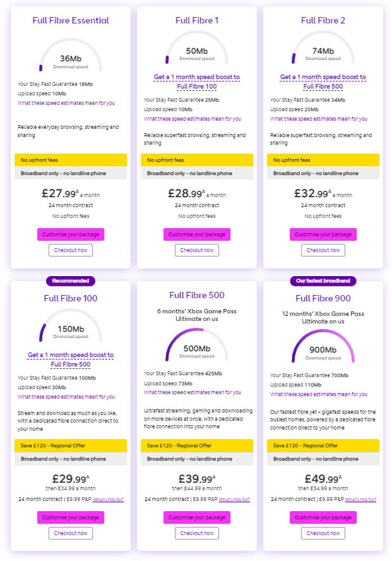This screenshot has height=561, width=392.
Task: Open speed estimates info for Full Fibre 500
Action: (193, 392)
